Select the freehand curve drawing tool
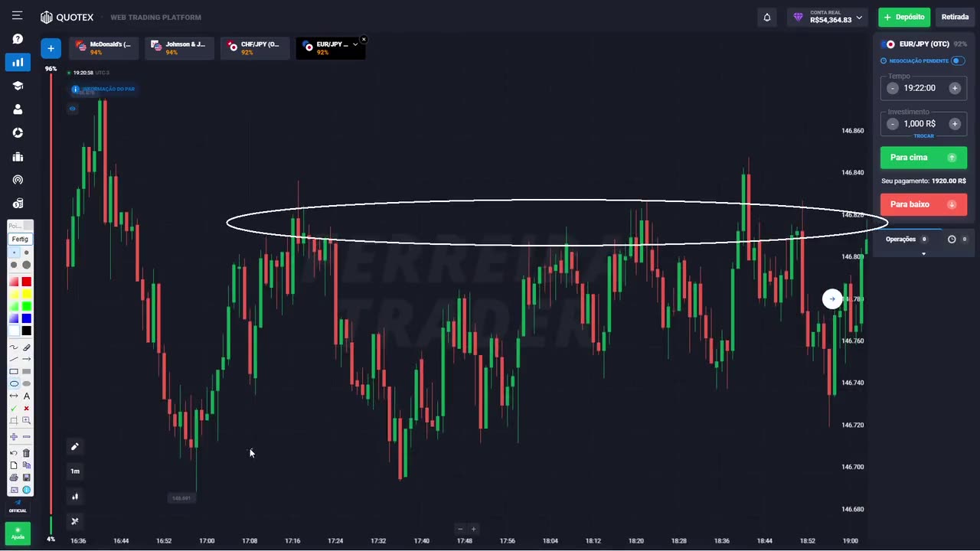The image size is (980, 551). (14, 347)
